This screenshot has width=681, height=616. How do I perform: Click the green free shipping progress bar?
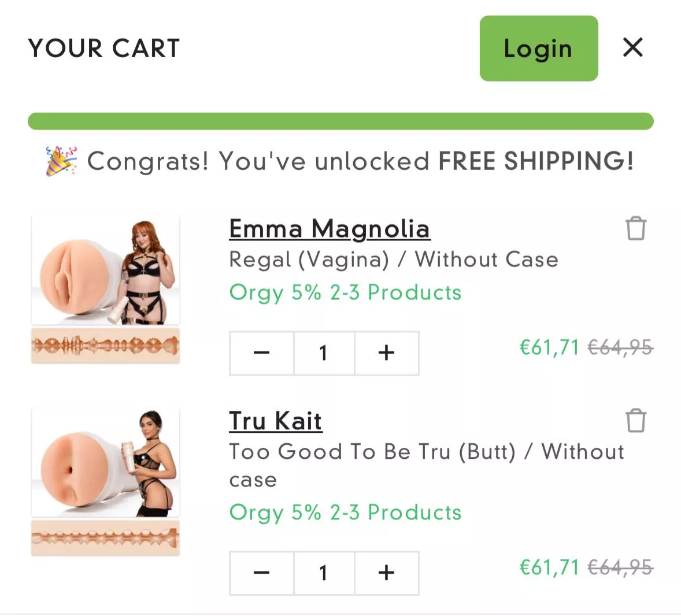click(x=340, y=121)
